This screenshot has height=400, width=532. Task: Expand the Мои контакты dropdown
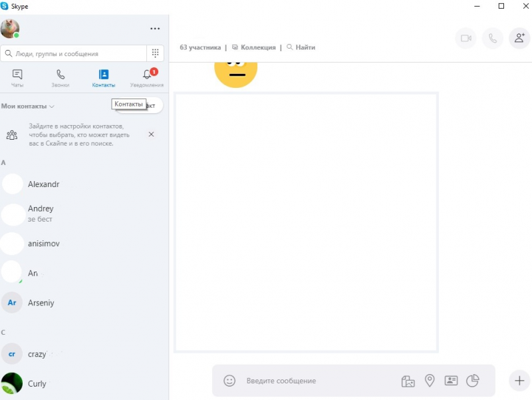click(27, 106)
